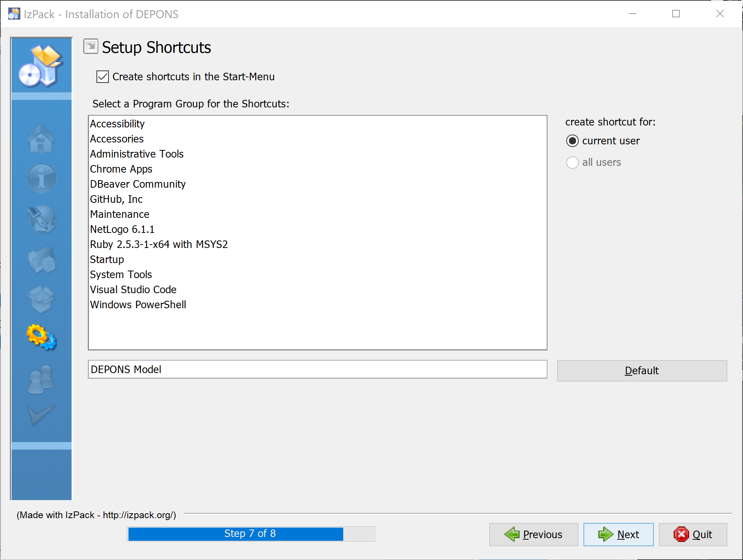Viewport: 743px width, 560px height.
Task: Select Accessories program group
Action: tap(317, 139)
